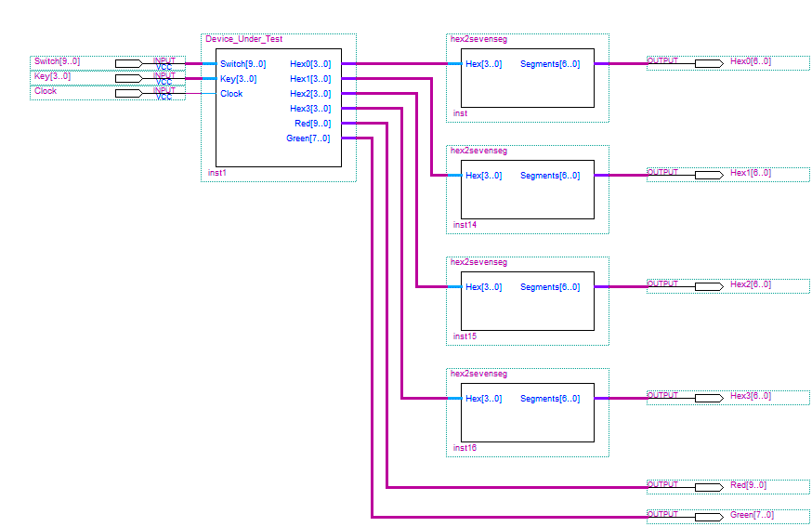812x527 pixels.
Task: Select the Hex1[6..0] output pin symbol
Action: tap(708, 175)
